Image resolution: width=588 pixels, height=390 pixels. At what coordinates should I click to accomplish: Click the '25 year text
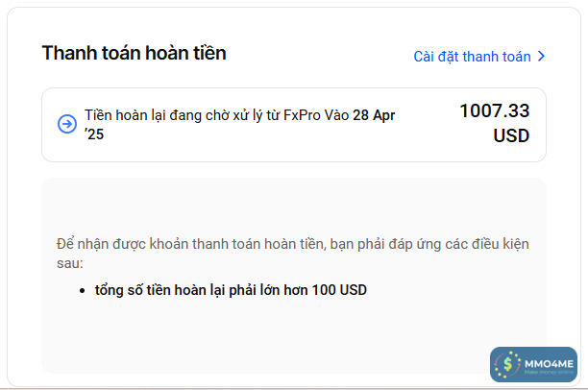[x=94, y=134]
